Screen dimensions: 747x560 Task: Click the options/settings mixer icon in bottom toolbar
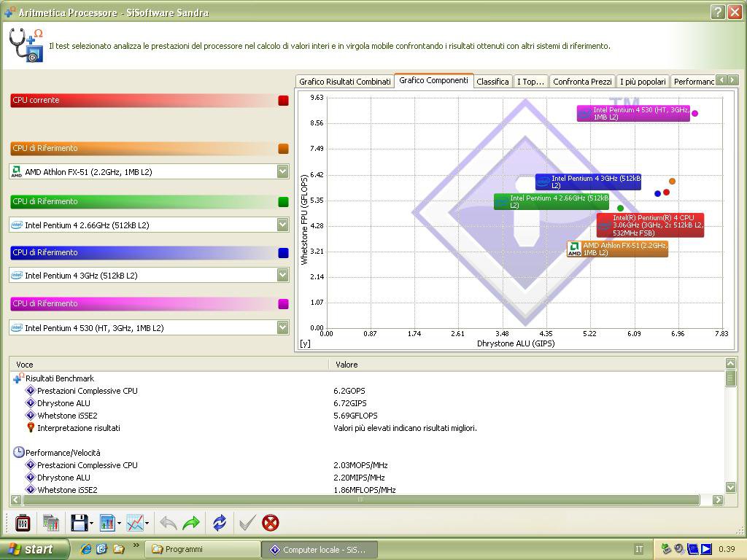point(23,523)
